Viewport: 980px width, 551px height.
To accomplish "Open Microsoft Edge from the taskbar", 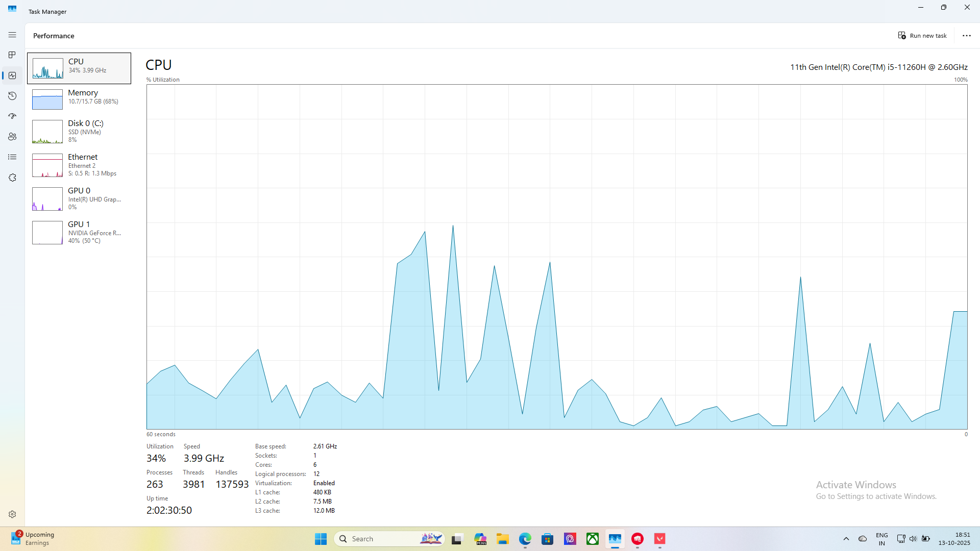I will 525,539.
